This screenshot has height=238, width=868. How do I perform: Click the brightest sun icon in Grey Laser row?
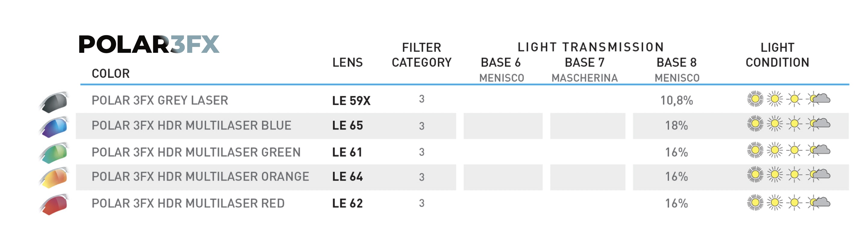(x=755, y=99)
